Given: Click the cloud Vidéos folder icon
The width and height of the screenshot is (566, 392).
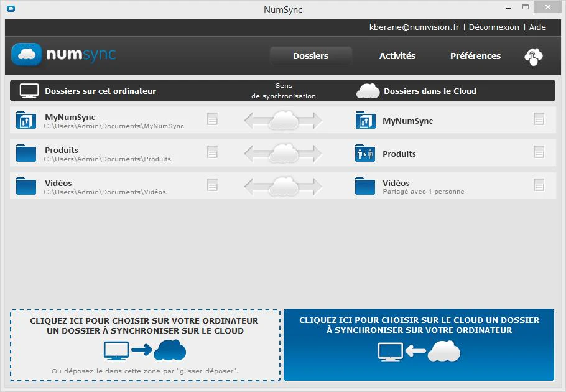Looking at the screenshot, I should tap(365, 186).
